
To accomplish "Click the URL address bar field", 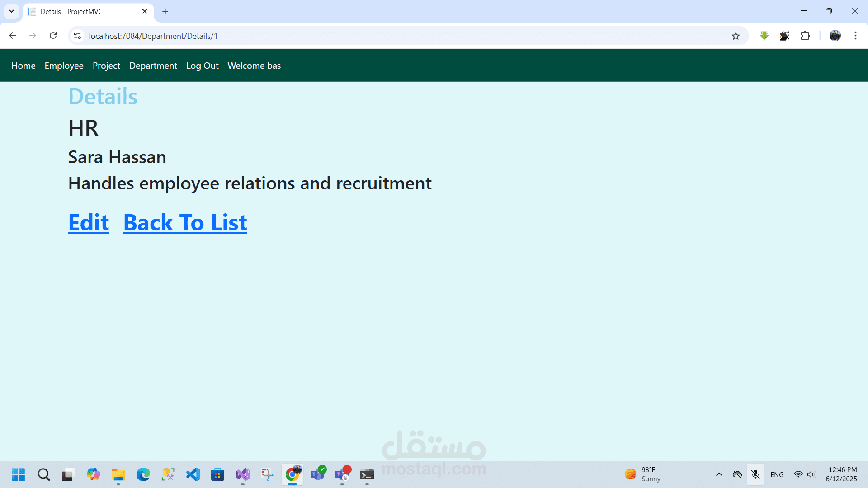I will coord(362,36).
